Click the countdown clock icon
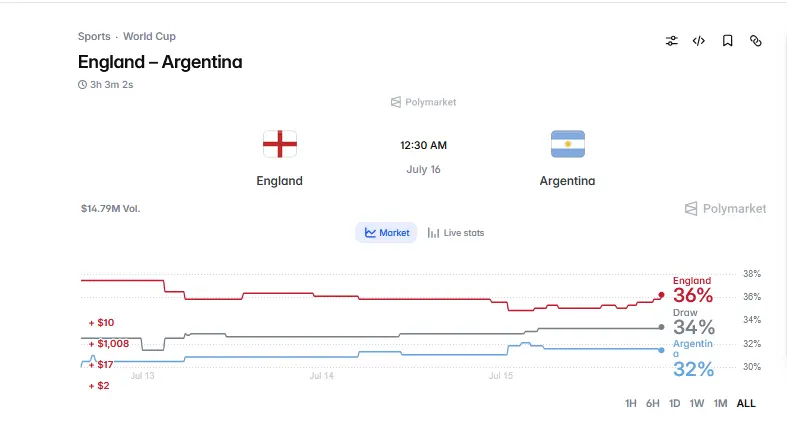Viewport: 787px width, 421px height. click(x=82, y=85)
